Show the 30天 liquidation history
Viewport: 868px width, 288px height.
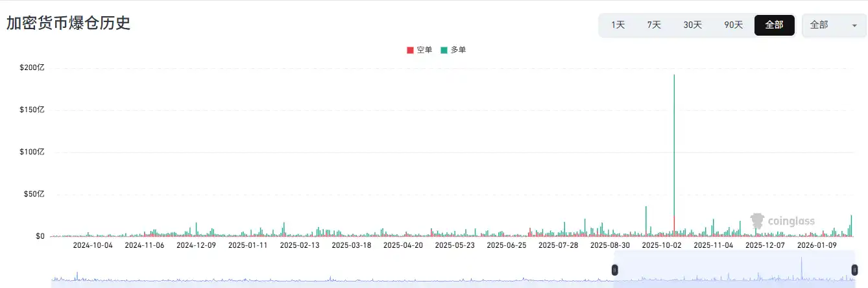[692, 25]
